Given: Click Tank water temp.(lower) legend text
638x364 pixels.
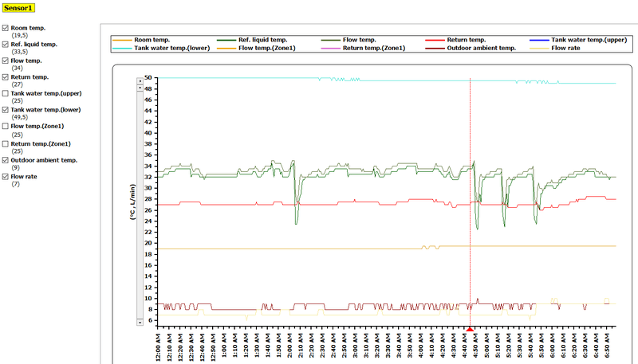Looking at the screenshot, I should pyautogui.click(x=172, y=48).
